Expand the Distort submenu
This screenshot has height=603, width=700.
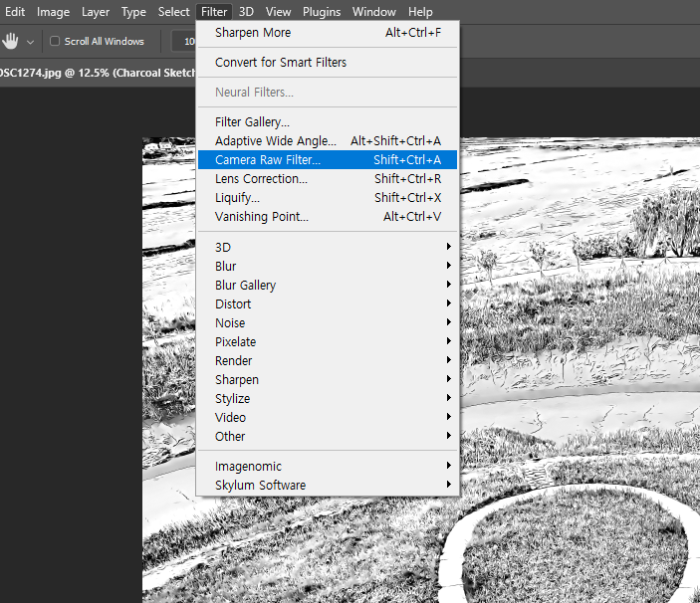[328, 304]
